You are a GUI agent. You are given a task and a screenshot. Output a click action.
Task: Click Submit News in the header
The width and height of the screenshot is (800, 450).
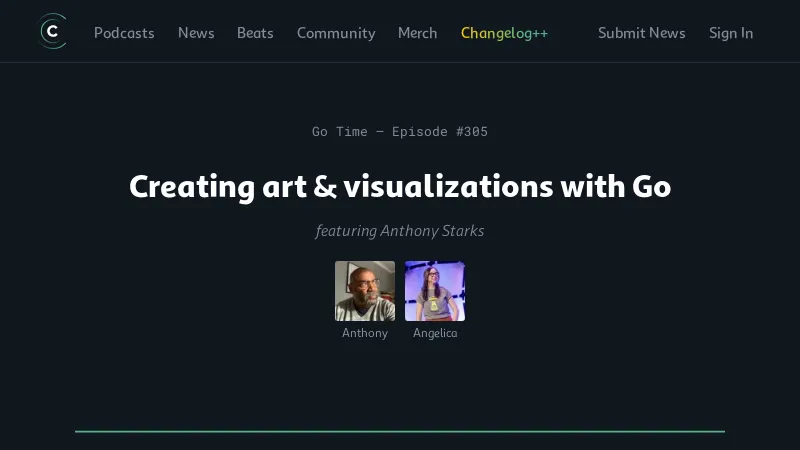[x=641, y=33]
